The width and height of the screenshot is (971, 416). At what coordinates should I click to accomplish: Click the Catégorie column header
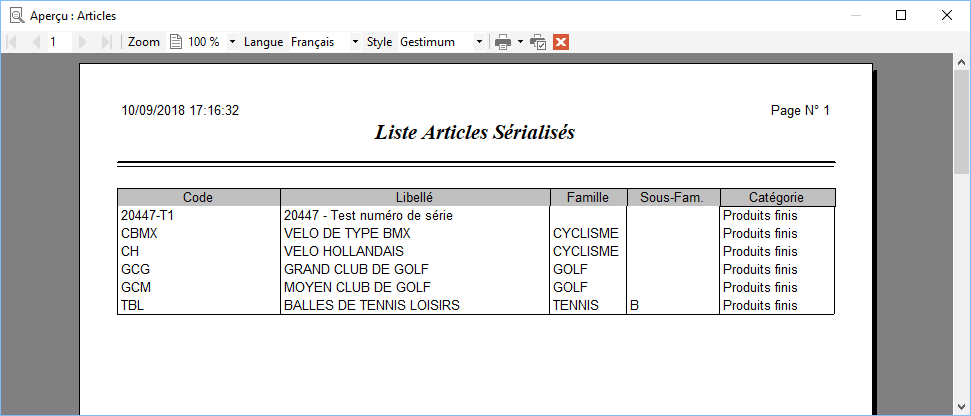pos(777,197)
